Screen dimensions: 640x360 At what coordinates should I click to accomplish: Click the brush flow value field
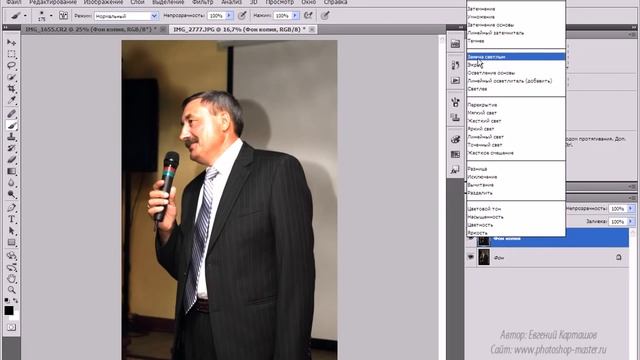pyautogui.click(x=282, y=16)
